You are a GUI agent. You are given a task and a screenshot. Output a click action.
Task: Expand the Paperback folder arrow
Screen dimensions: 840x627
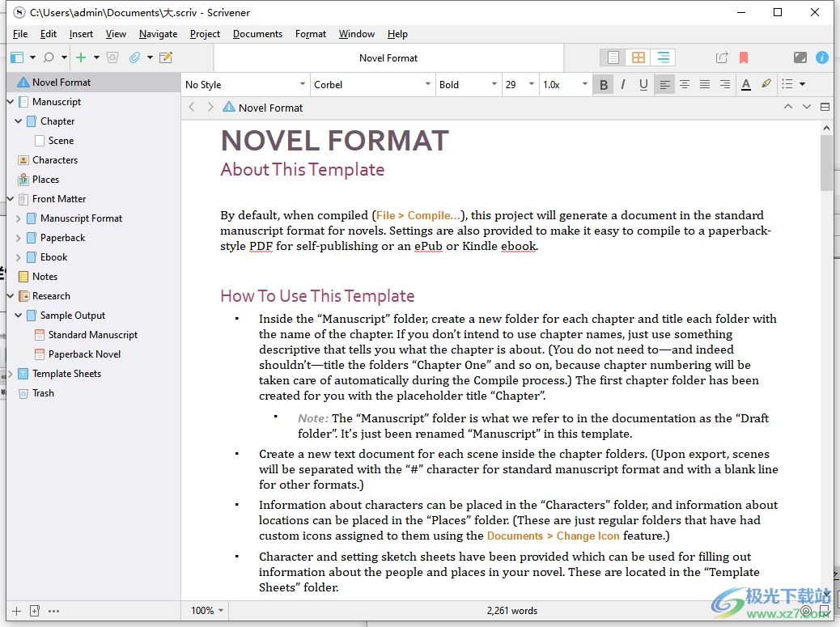coord(19,238)
